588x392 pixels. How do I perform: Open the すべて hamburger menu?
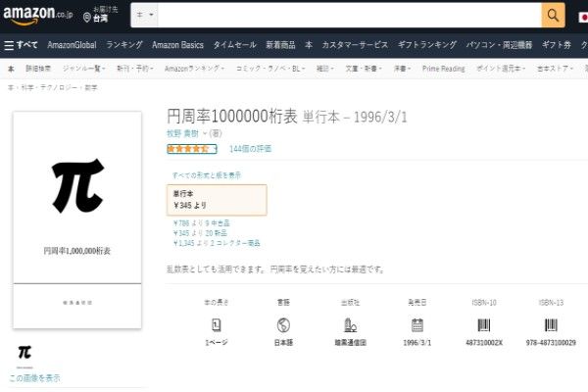point(21,45)
